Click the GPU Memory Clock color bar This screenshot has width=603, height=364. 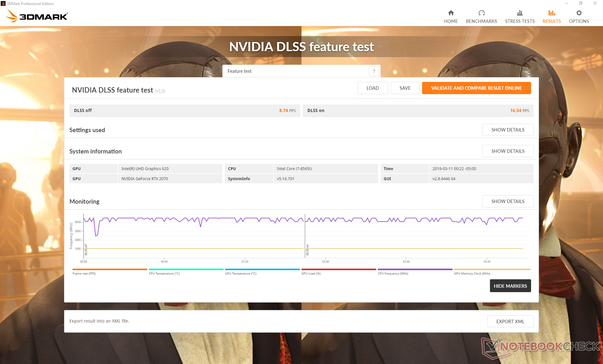(492, 269)
